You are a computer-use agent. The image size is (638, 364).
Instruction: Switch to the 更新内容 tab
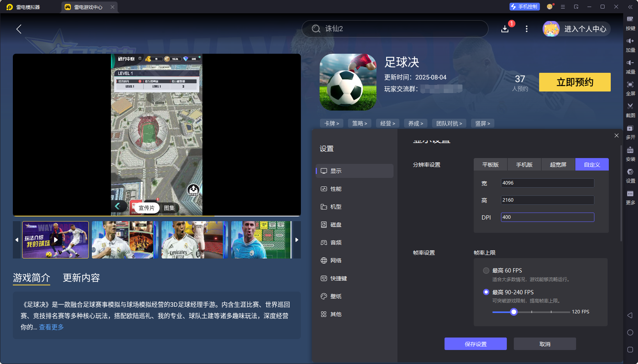81,278
